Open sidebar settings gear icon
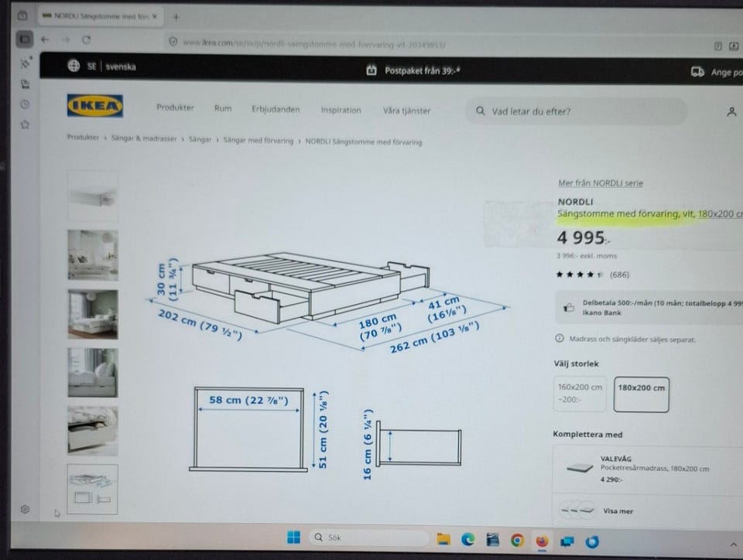The width and height of the screenshot is (743, 560). pos(25,509)
